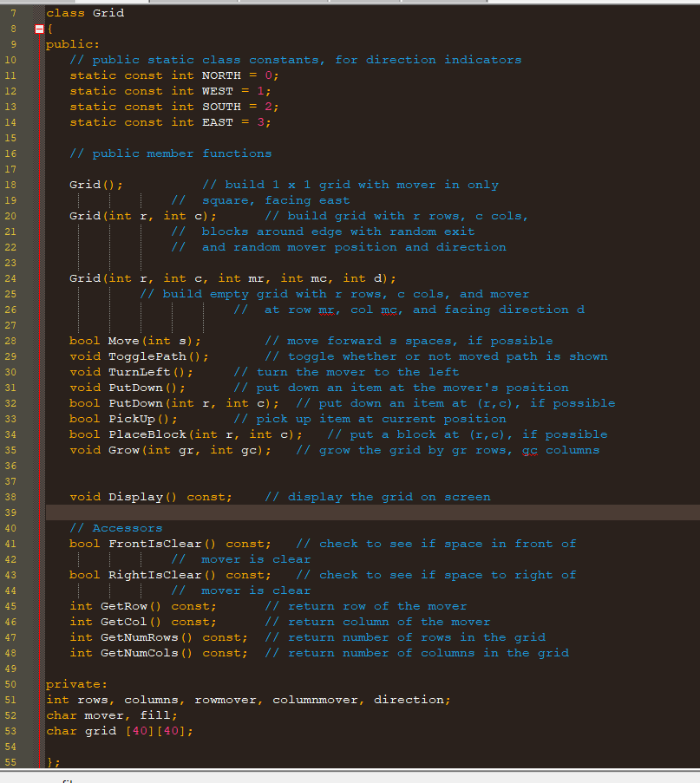Click the FrontIsClear() const declaration

(160, 543)
